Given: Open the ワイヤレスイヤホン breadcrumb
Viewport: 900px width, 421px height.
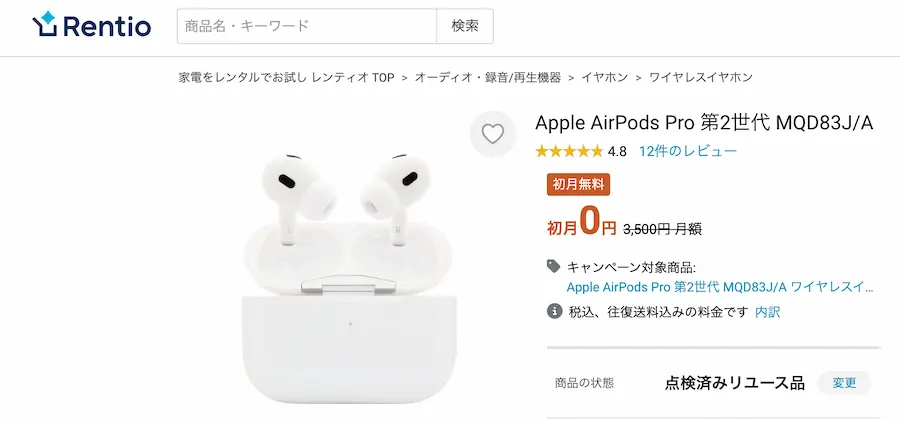Looking at the screenshot, I should click(x=700, y=78).
